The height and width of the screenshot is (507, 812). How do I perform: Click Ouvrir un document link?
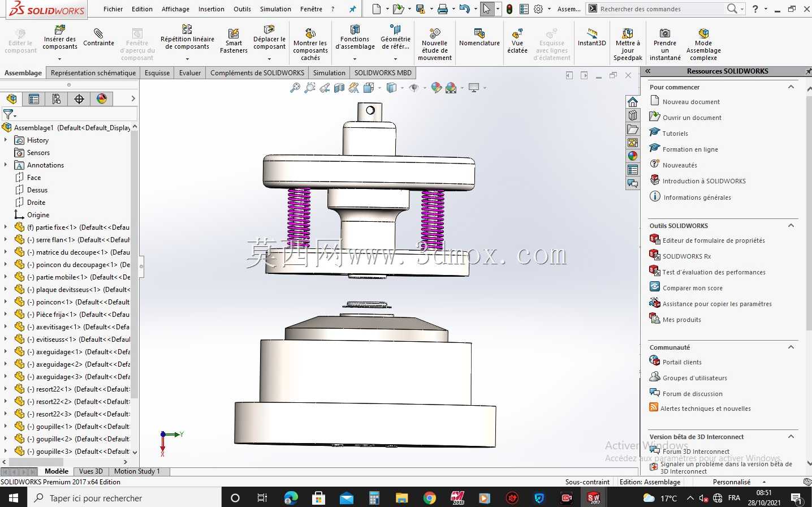click(x=692, y=118)
